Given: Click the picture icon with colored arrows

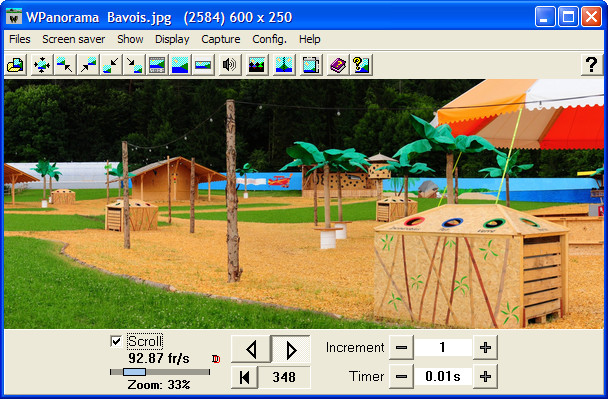Looking at the screenshot, I should click(257, 65).
